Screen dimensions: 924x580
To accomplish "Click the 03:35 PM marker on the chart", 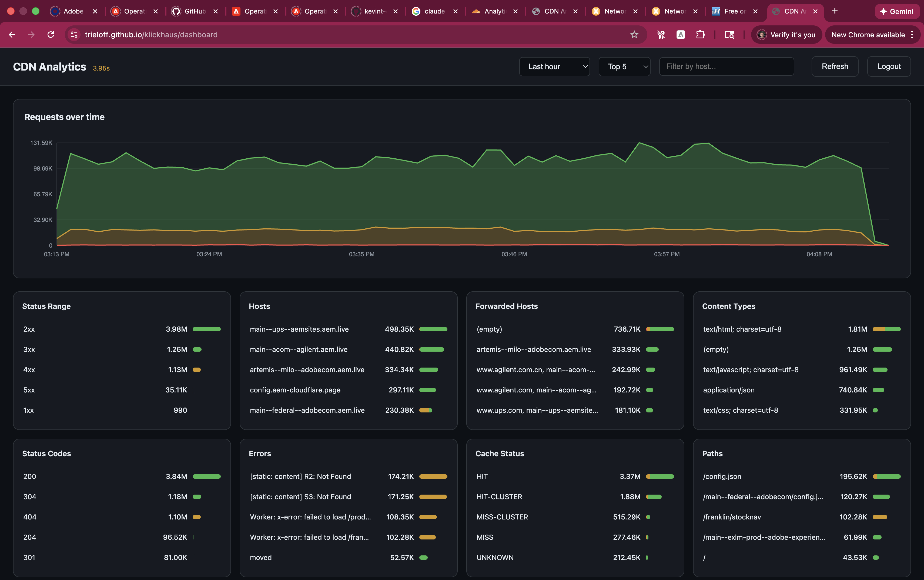I will pos(361,254).
